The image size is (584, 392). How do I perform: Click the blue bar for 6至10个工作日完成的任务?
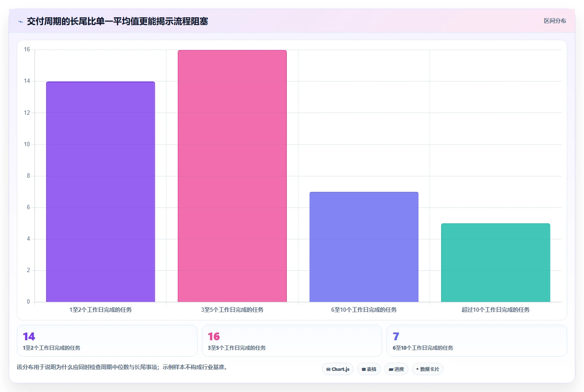(364, 247)
